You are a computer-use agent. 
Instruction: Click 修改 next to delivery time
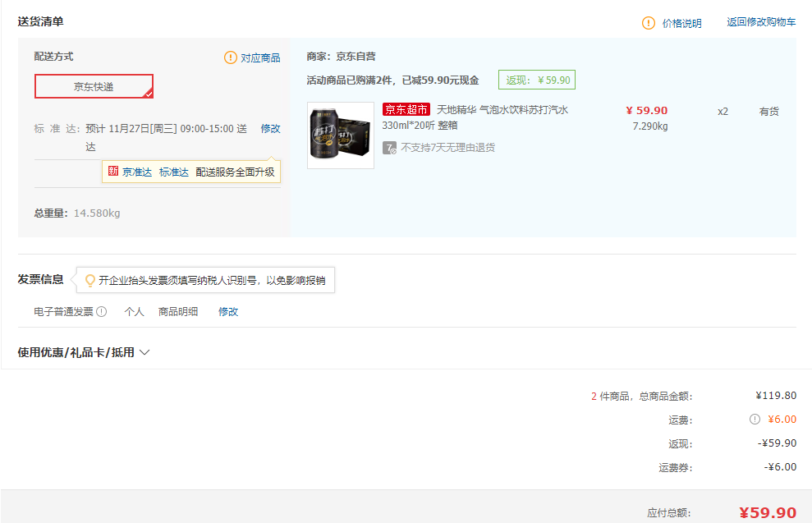coord(270,128)
